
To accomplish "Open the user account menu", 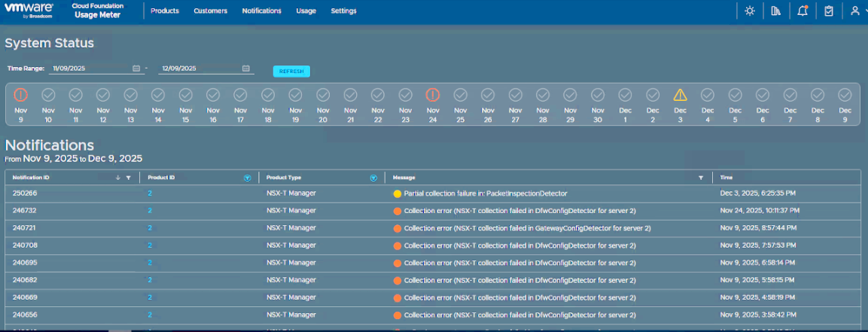I will [854, 11].
